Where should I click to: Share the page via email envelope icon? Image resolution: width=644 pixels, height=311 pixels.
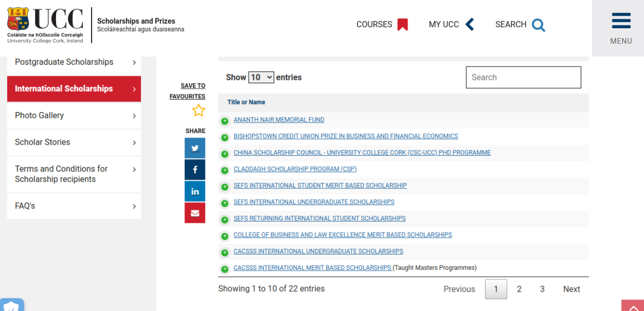point(195,213)
